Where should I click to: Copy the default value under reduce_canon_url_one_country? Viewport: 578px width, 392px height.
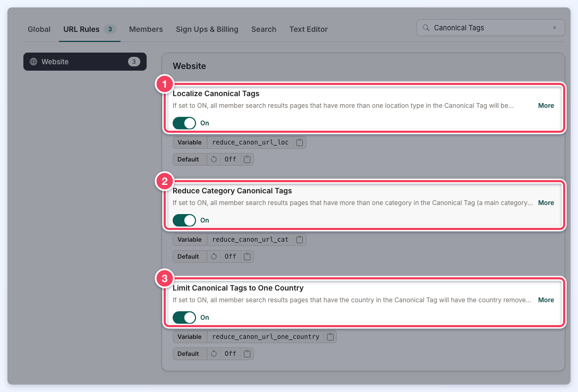click(248, 354)
